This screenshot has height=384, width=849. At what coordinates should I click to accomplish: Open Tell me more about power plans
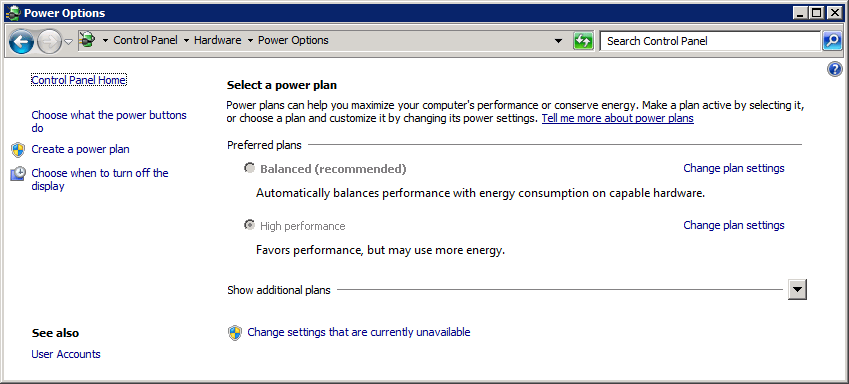pyautogui.click(x=618, y=118)
